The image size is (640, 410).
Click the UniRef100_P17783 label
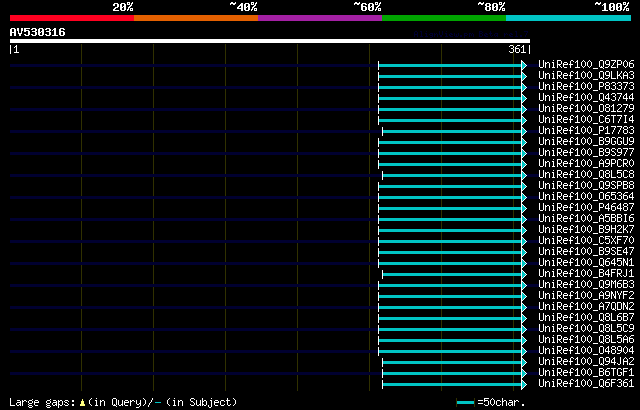point(586,131)
